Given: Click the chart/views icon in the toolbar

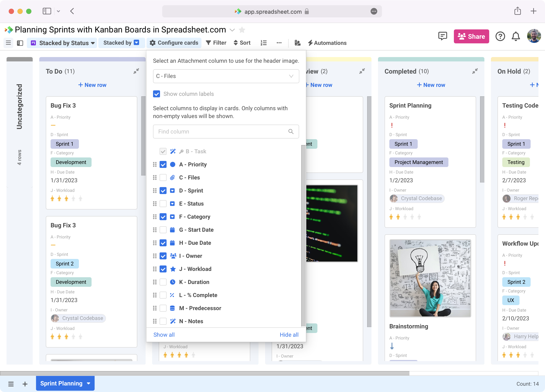Looking at the screenshot, I should [298, 43].
